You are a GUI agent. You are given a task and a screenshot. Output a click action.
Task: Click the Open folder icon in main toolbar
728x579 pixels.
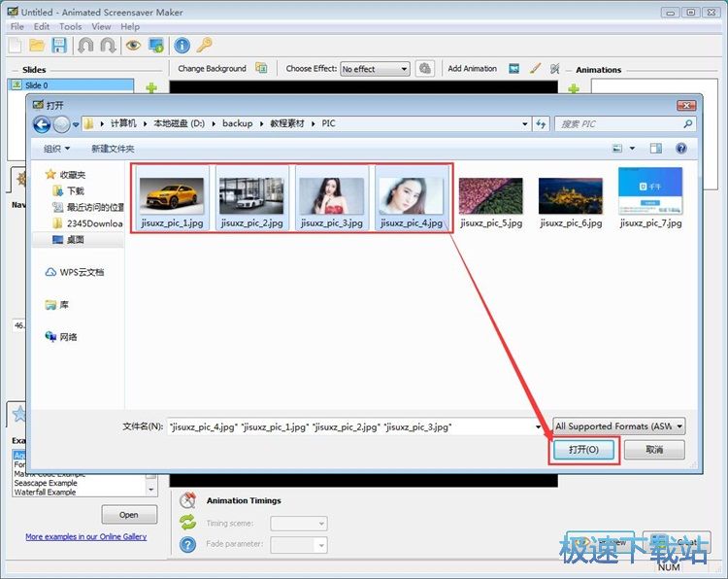click(37, 46)
